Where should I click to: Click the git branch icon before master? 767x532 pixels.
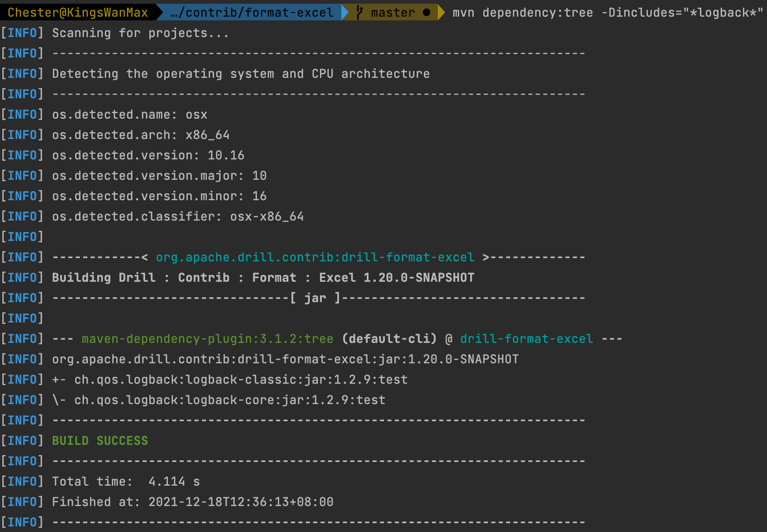pyautogui.click(x=359, y=13)
